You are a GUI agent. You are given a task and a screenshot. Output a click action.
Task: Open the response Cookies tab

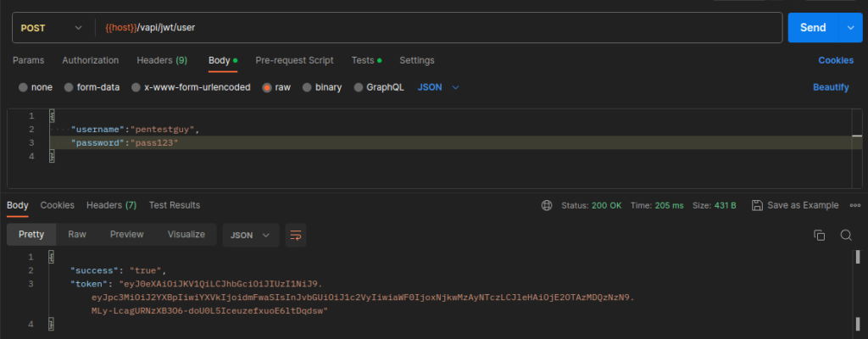pyautogui.click(x=57, y=205)
